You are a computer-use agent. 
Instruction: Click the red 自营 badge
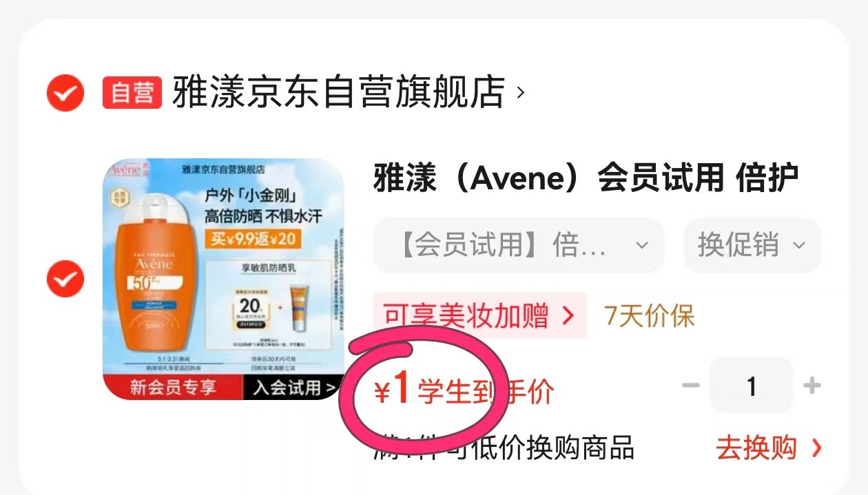point(132,93)
